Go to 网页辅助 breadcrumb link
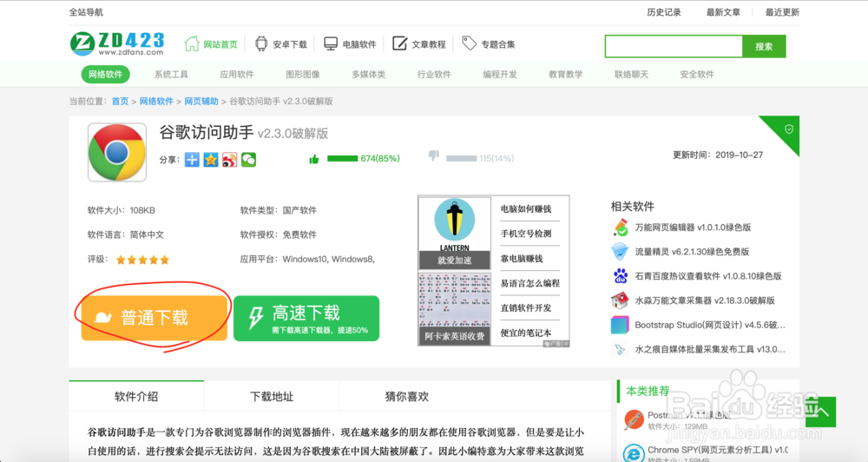The height and width of the screenshot is (462, 868). click(x=201, y=102)
